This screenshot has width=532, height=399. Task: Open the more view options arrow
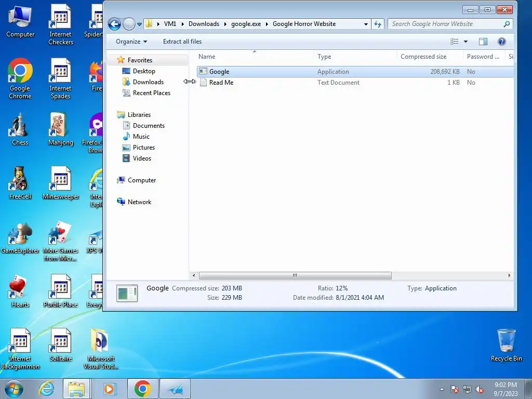pos(465,42)
